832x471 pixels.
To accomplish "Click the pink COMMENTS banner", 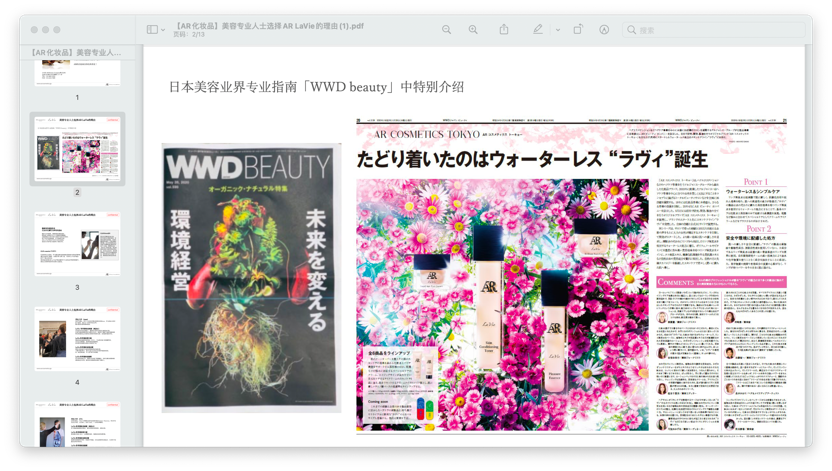I will pyautogui.click(x=721, y=282).
